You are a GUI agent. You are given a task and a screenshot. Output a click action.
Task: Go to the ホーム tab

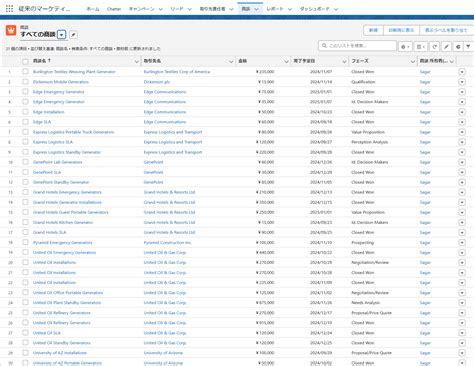(93, 9)
